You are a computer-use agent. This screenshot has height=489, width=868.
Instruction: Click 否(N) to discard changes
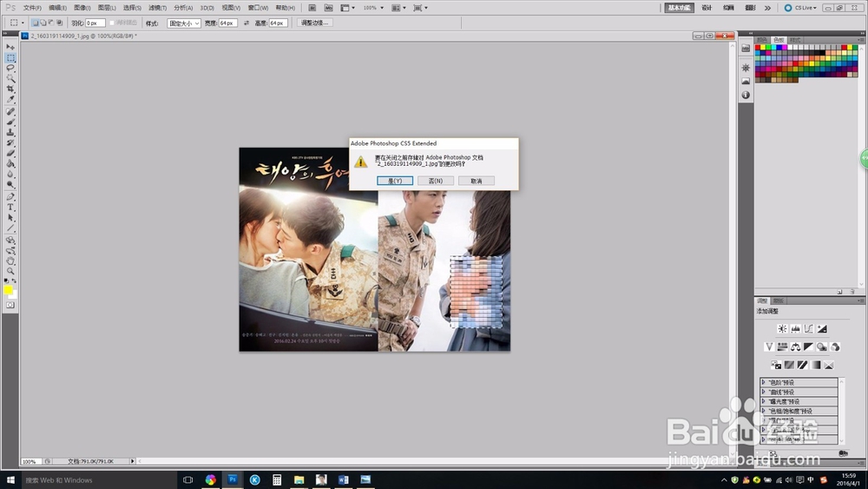(x=436, y=181)
